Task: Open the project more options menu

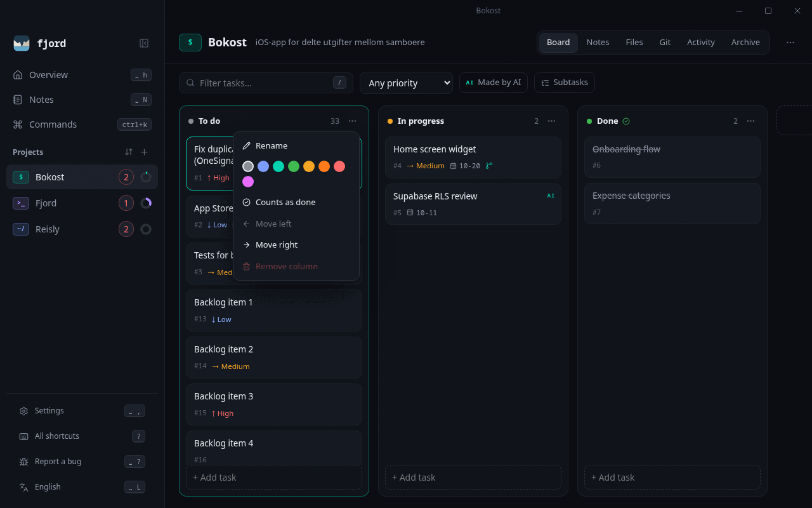Action: point(790,43)
